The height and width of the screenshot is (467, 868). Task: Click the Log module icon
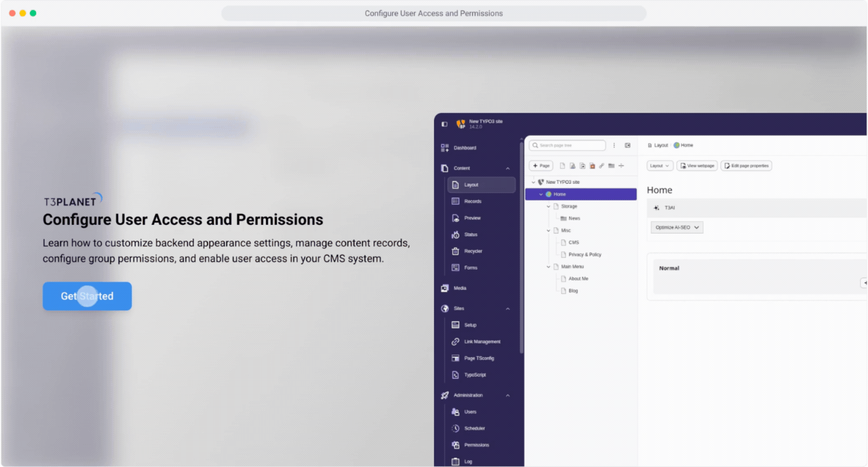(x=456, y=462)
